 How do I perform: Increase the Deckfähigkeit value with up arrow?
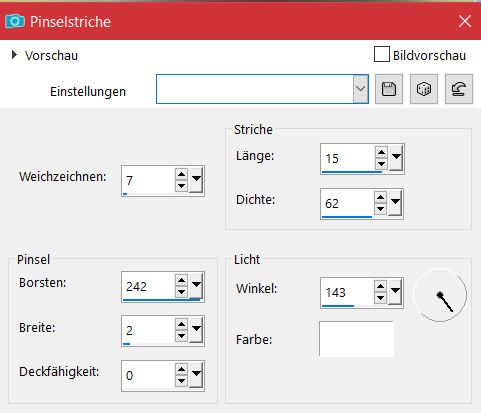[181, 369]
